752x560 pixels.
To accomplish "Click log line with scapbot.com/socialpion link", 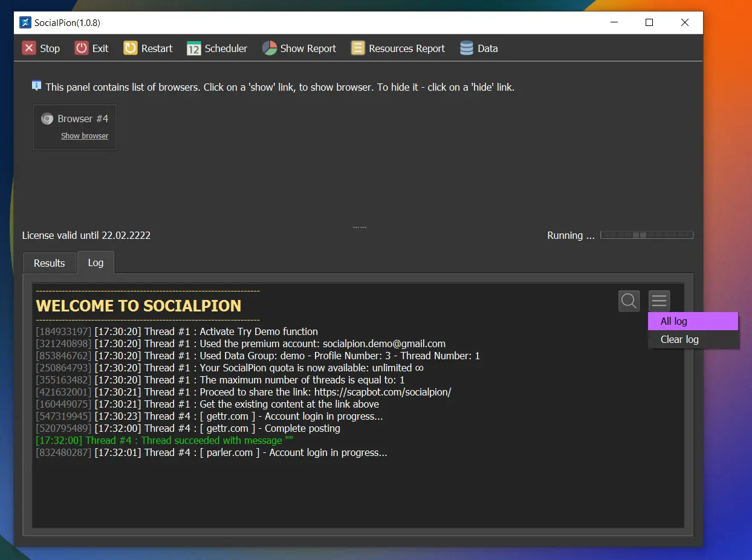I will pyautogui.click(x=244, y=392).
